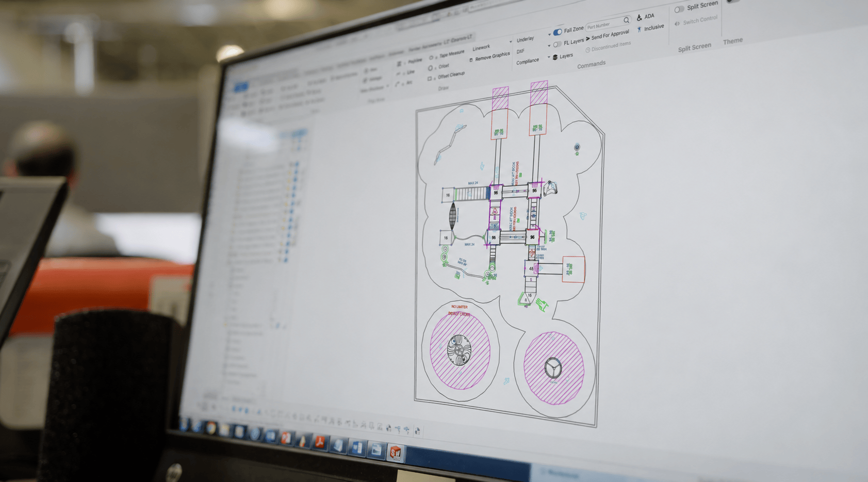868x482 pixels.
Task: Turn off the Fall Zone toggle
Action: click(558, 32)
